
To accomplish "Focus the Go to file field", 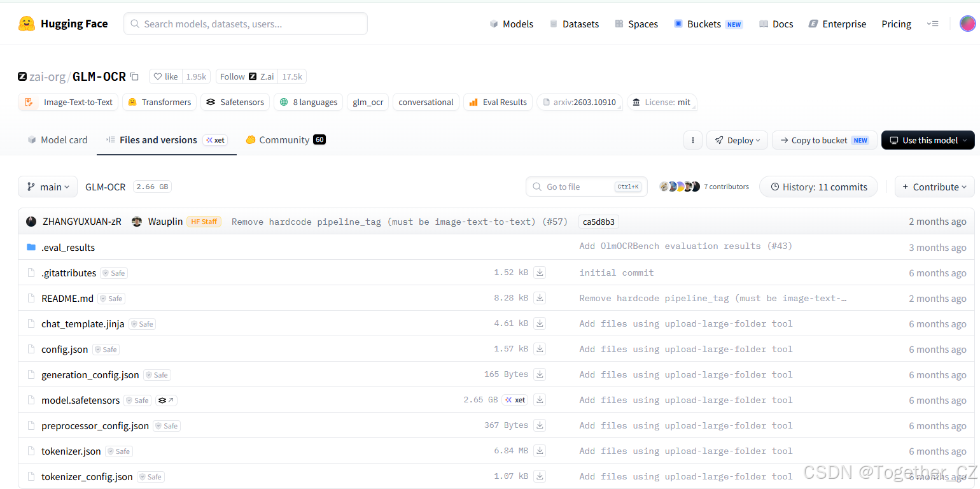I will click(x=587, y=187).
